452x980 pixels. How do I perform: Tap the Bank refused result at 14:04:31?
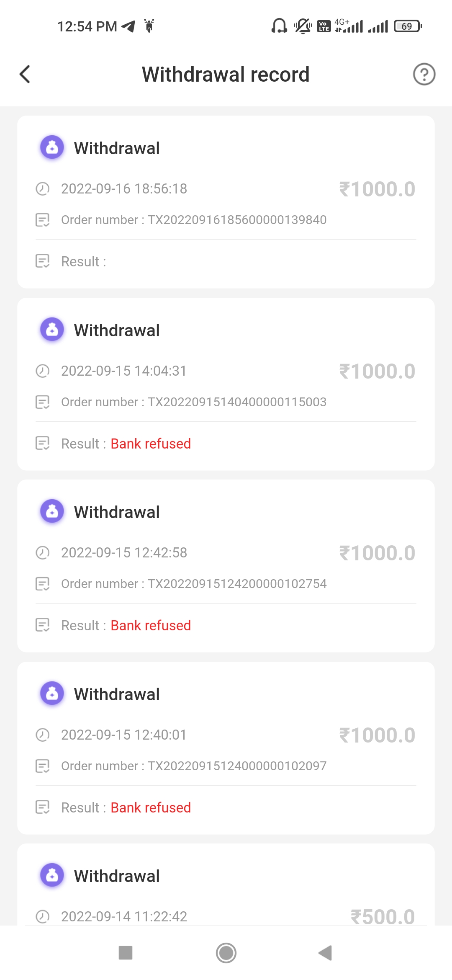coord(151,444)
